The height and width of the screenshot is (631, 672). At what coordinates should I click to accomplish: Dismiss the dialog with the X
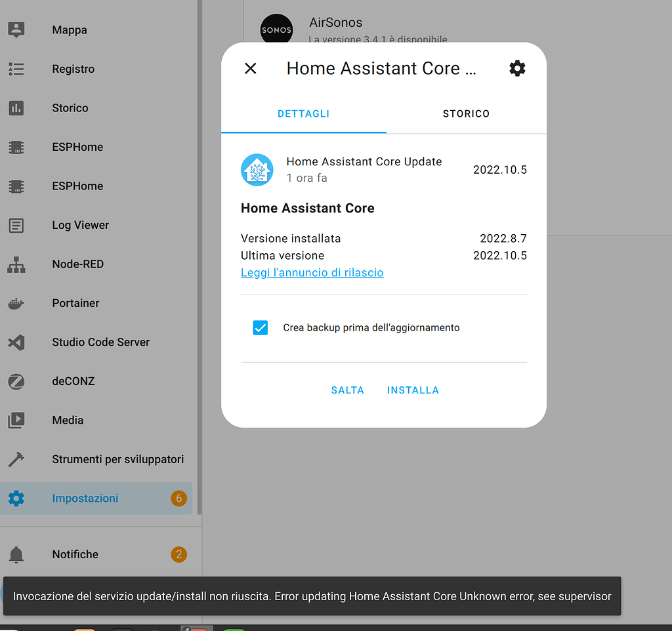[x=250, y=68]
